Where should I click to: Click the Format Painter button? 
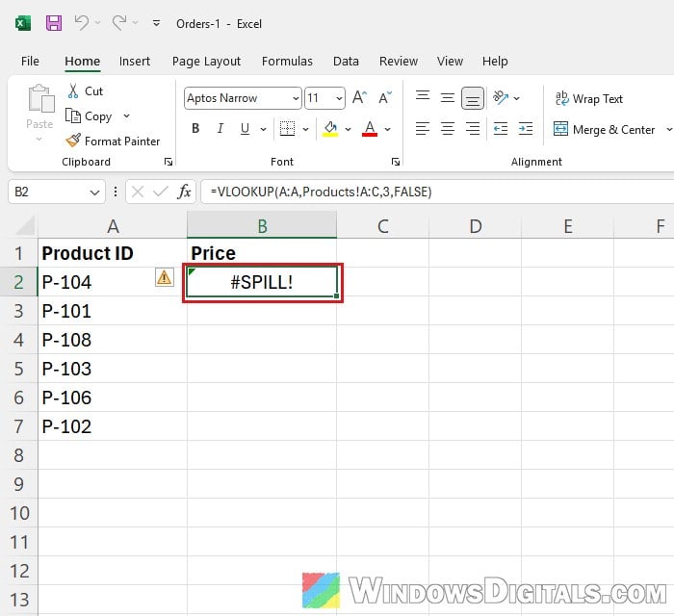click(x=113, y=141)
